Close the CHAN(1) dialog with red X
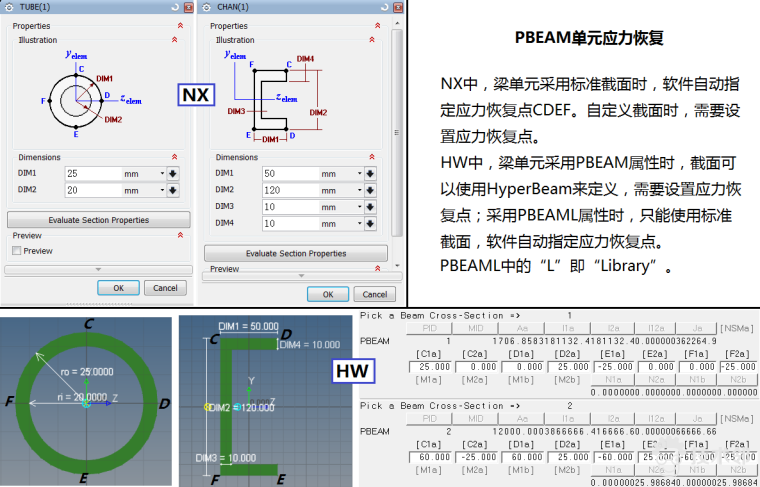The height and width of the screenshot is (487, 760). 397,8
